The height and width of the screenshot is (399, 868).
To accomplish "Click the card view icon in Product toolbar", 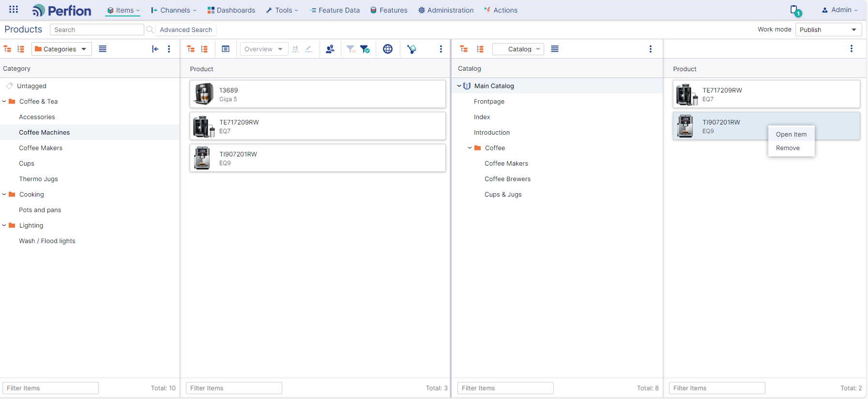I will tap(226, 49).
